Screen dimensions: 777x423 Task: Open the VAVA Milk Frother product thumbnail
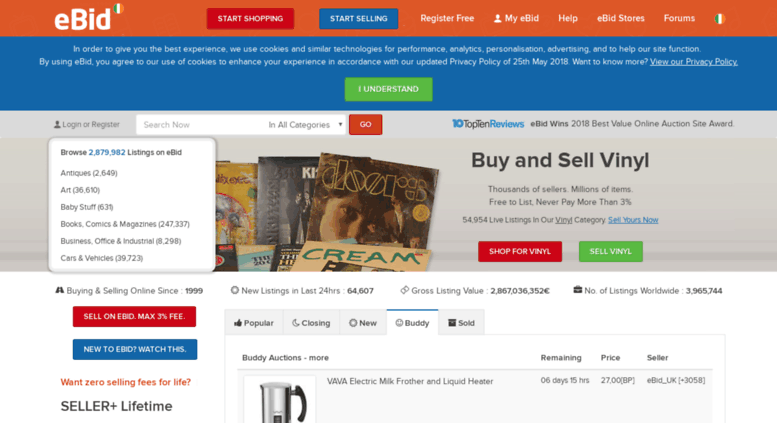tap(279, 400)
